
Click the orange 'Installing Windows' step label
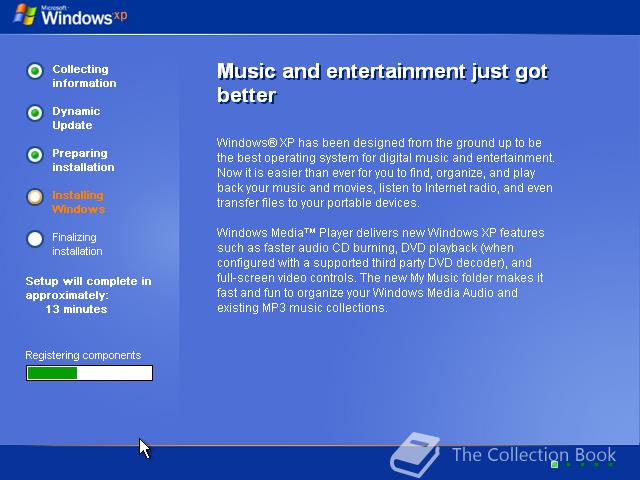(x=78, y=202)
